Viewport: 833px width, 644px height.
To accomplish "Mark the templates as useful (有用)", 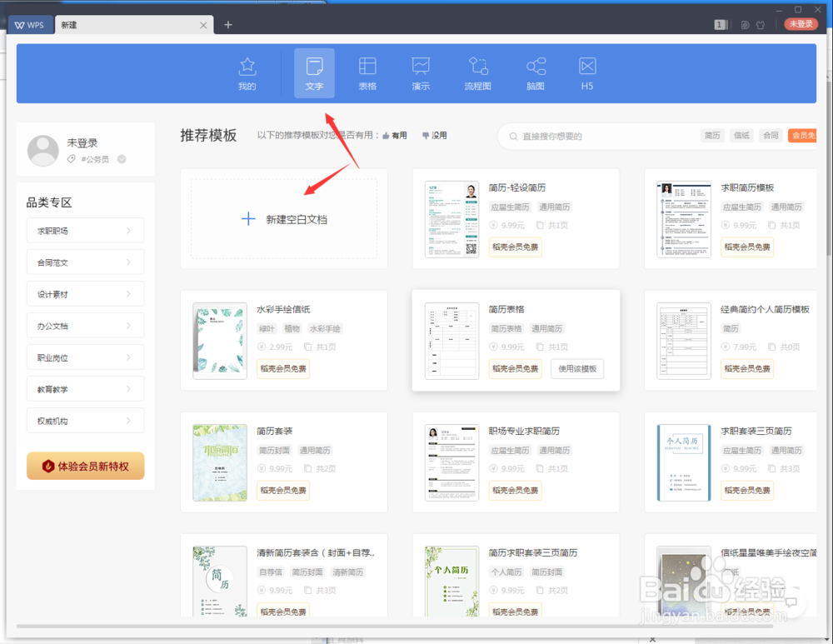I will (x=395, y=135).
